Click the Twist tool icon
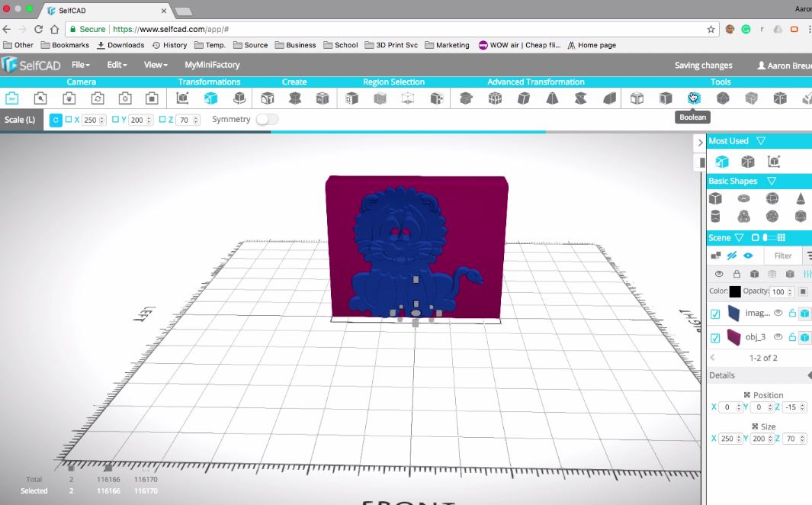Viewport: 812px width, 505px height. click(x=580, y=98)
